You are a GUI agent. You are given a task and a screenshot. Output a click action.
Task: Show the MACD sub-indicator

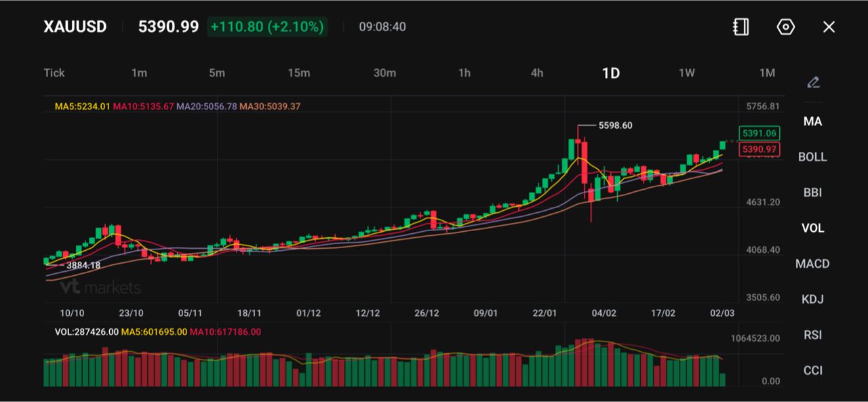[812, 264]
